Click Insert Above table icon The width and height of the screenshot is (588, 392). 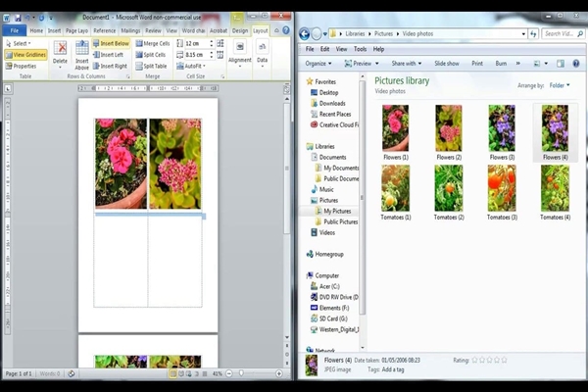[81, 55]
